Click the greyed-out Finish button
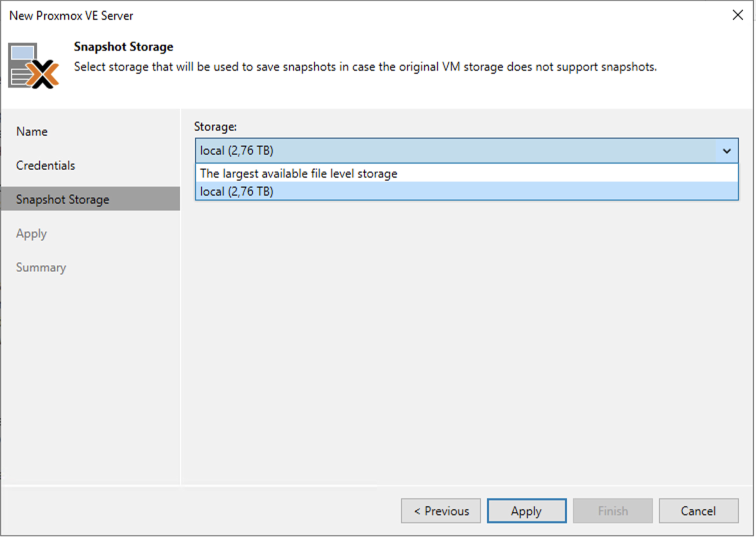The image size is (756, 537). click(x=612, y=511)
